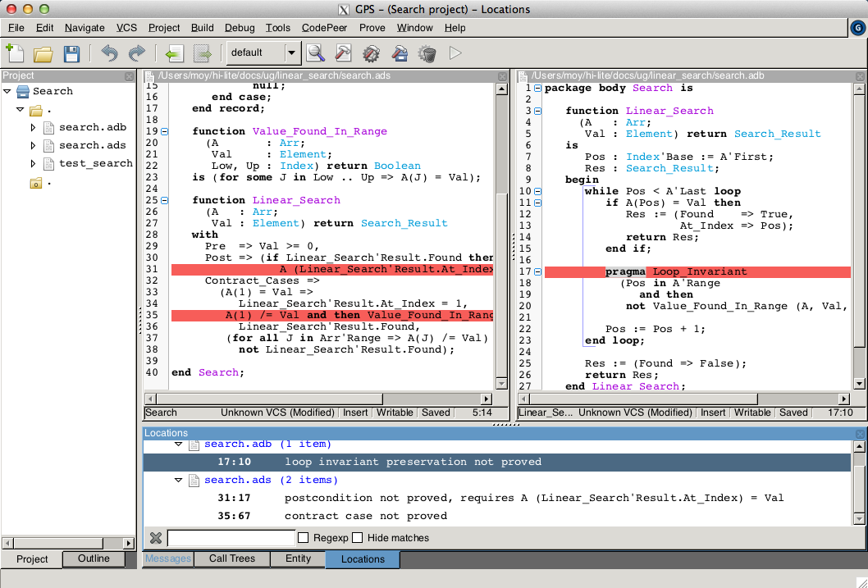Toggle Insert mode in the search.adb status bar
868x588 pixels.
click(713, 413)
